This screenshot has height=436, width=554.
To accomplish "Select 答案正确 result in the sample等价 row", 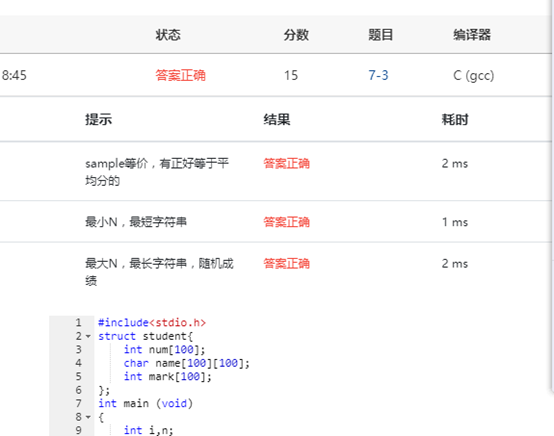I will (287, 164).
